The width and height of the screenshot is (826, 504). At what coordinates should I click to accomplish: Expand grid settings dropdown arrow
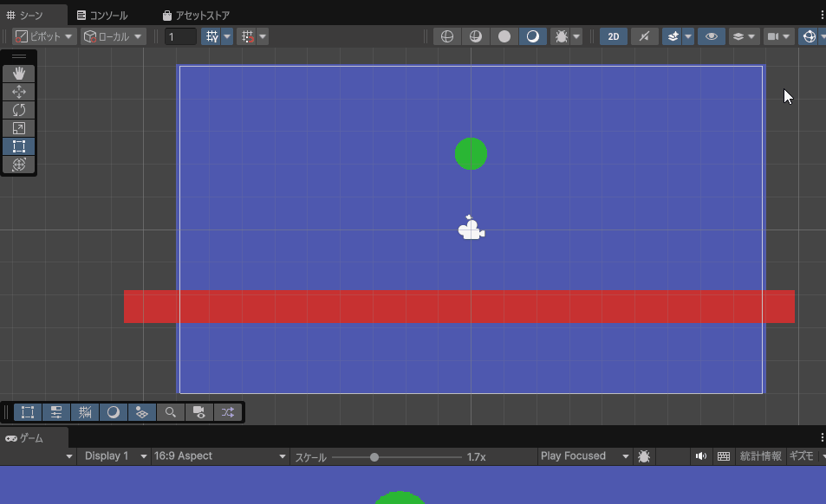pos(227,36)
